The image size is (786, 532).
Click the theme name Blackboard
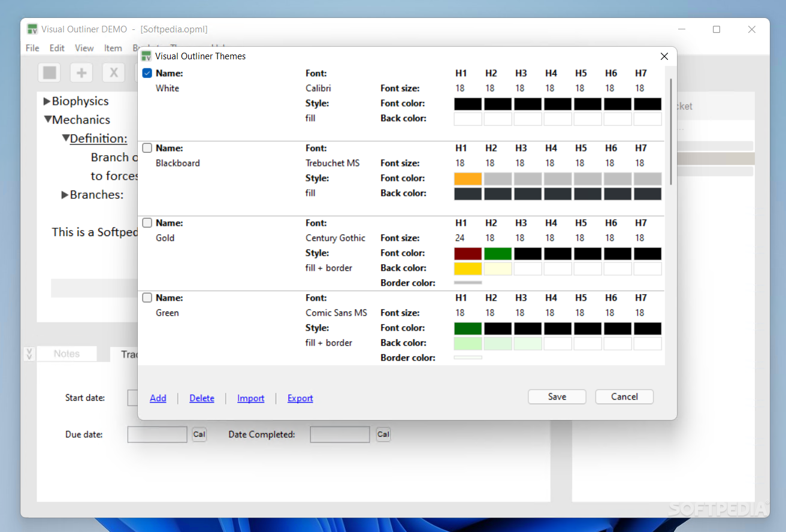point(178,163)
